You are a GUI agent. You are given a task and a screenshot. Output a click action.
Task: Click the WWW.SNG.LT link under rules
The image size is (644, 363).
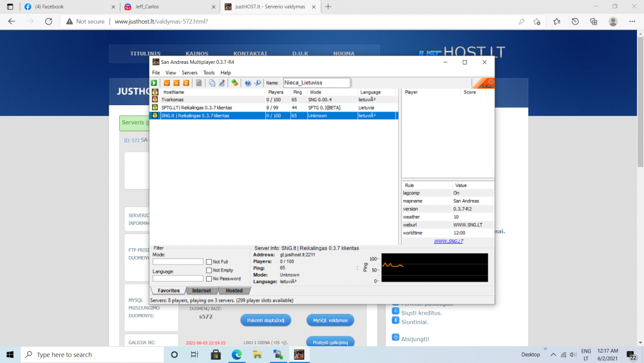pyautogui.click(x=448, y=241)
